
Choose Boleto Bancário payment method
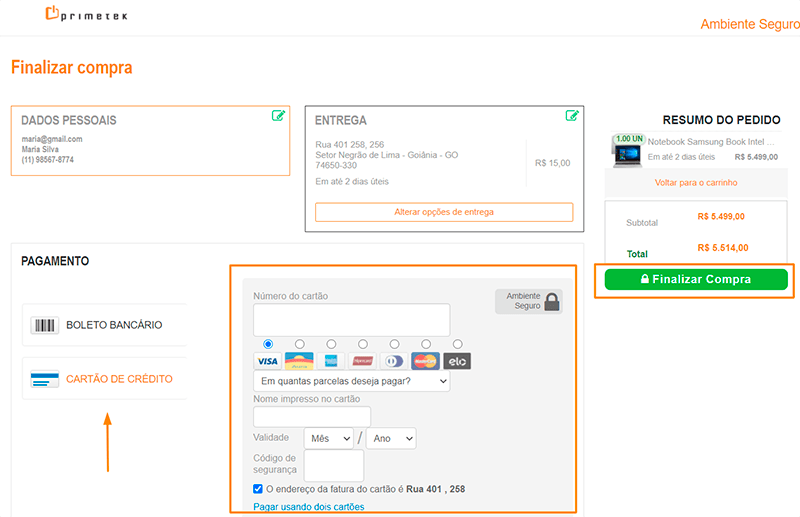104,325
